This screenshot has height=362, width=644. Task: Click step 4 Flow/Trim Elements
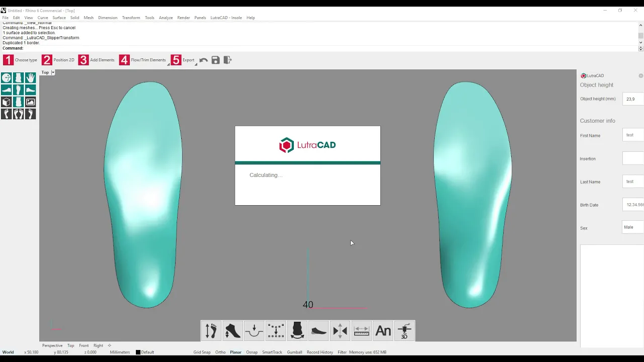pos(143,60)
